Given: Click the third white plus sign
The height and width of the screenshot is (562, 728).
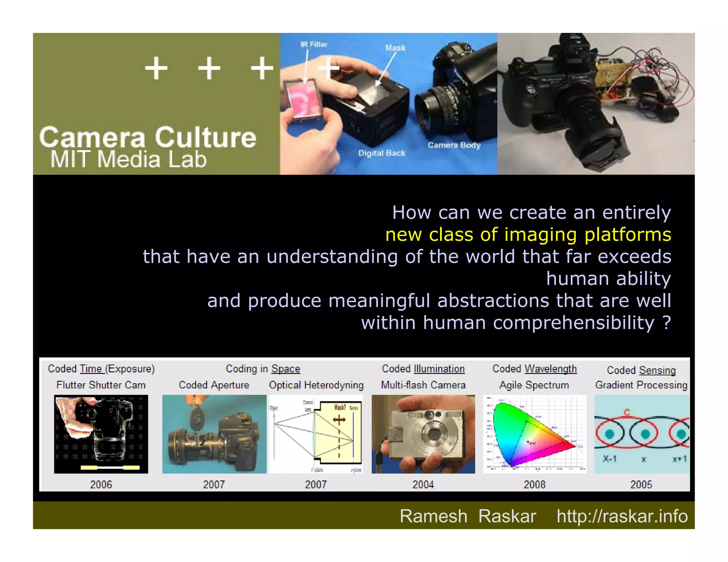Looking at the screenshot, I should pos(262,68).
